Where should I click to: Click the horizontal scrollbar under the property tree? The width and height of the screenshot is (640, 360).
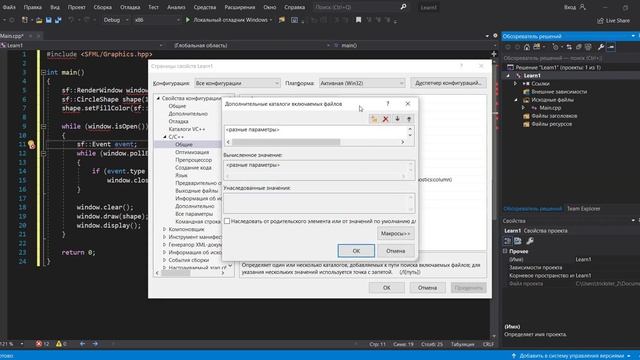point(190,273)
